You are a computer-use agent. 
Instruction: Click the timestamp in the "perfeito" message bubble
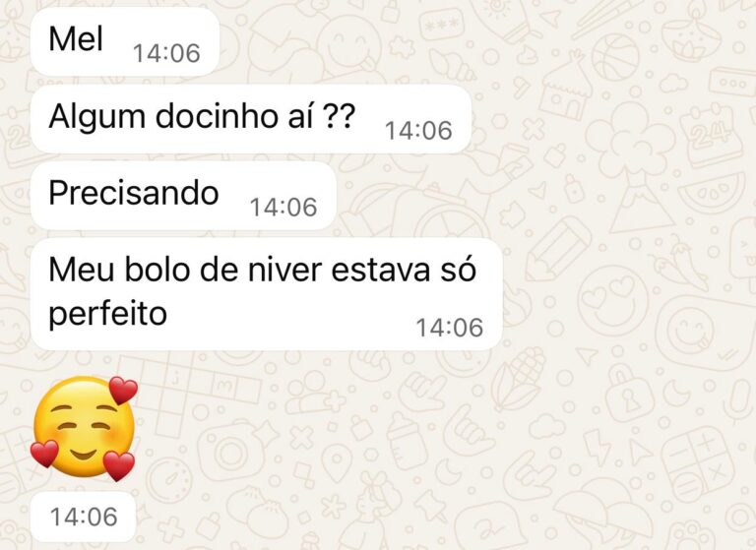[x=449, y=328]
